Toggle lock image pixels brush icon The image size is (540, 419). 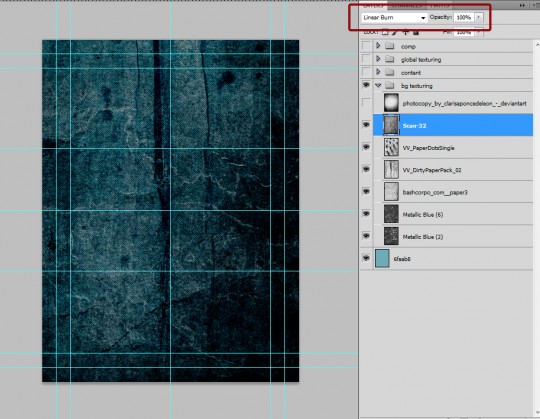395,32
